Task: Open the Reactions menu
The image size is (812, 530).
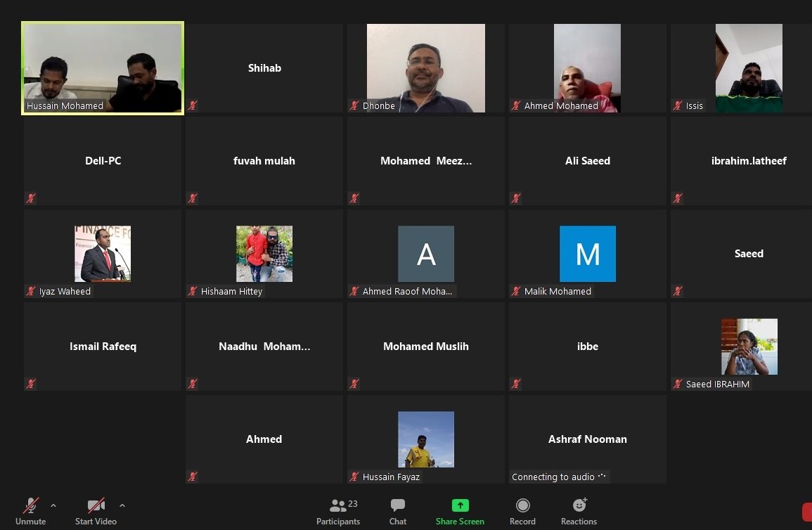Action: (579, 505)
